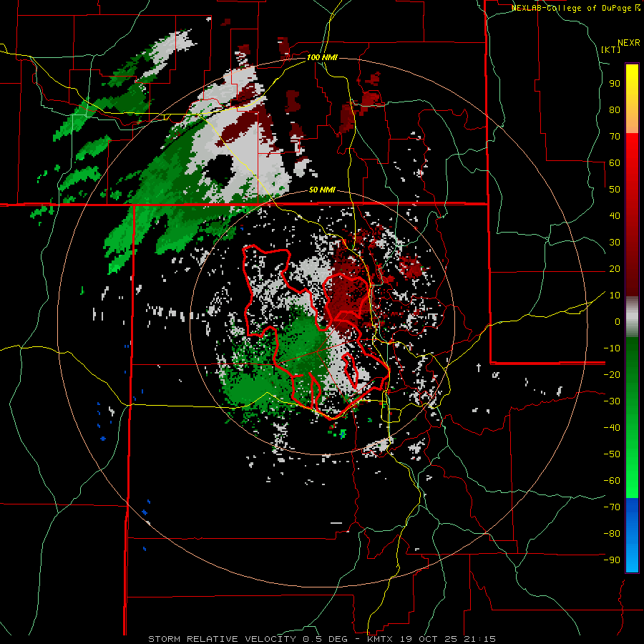Screen dimensions: 644x644
Task: Select the 80 value on the velocity scale
Action: click(615, 109)
